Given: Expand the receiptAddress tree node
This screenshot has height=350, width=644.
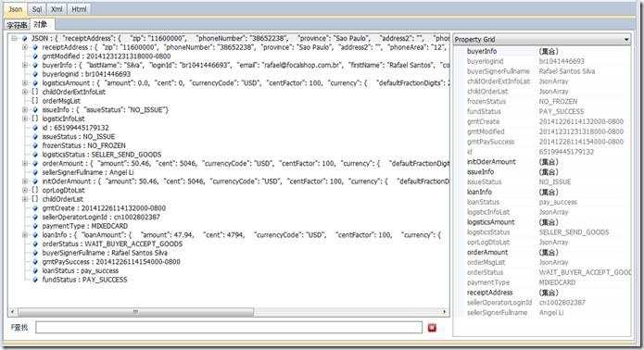Looking at the screenshot, I should pos(25,47).
